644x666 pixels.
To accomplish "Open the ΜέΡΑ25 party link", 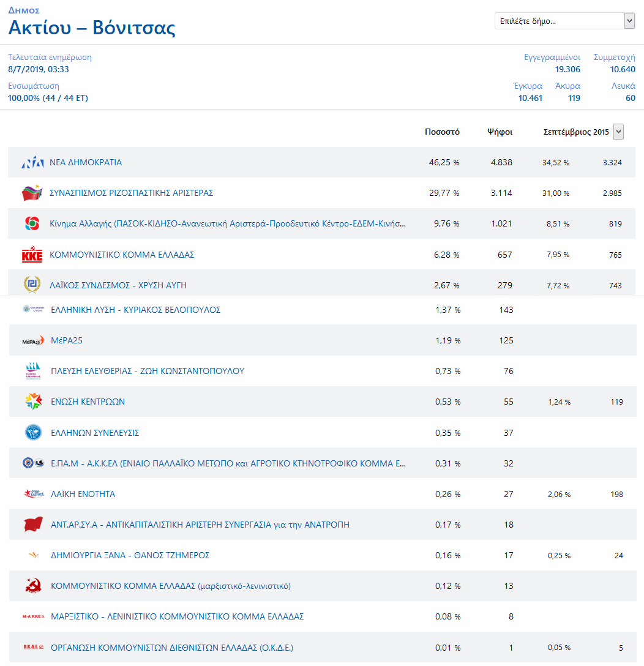I will pos(67,340).
